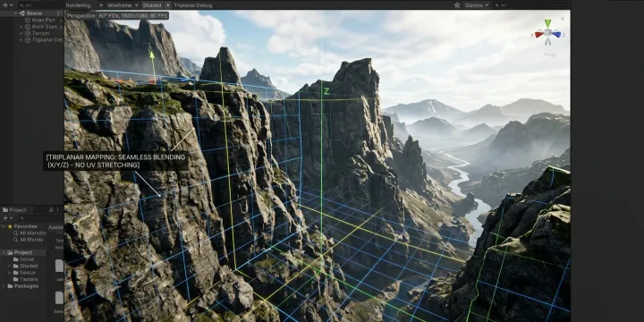Click the Unity scene icon beside Scene
Screen dimensions: 644x322
coord(22,13)
